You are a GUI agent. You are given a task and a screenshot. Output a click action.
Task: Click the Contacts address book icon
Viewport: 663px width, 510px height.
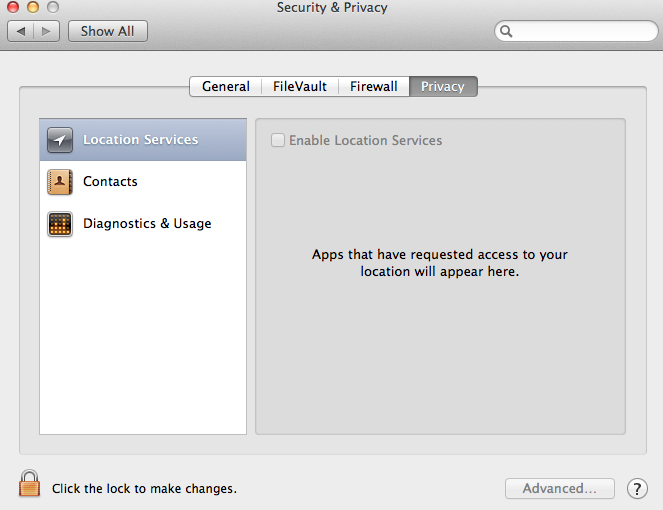click(x=60, y=182)
